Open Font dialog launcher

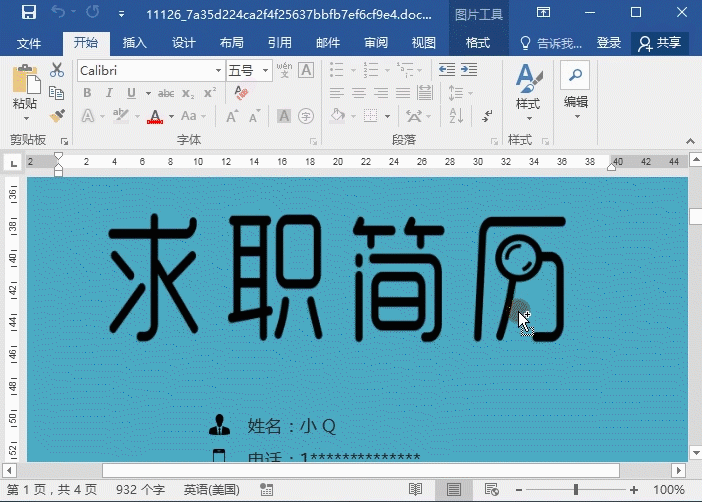[313, 142]
